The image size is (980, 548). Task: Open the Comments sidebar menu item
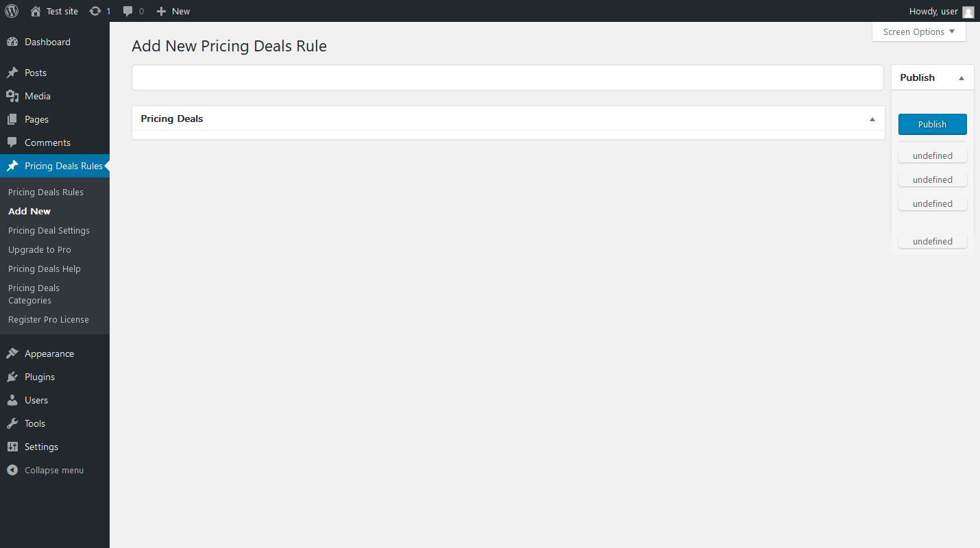point(55,142)
